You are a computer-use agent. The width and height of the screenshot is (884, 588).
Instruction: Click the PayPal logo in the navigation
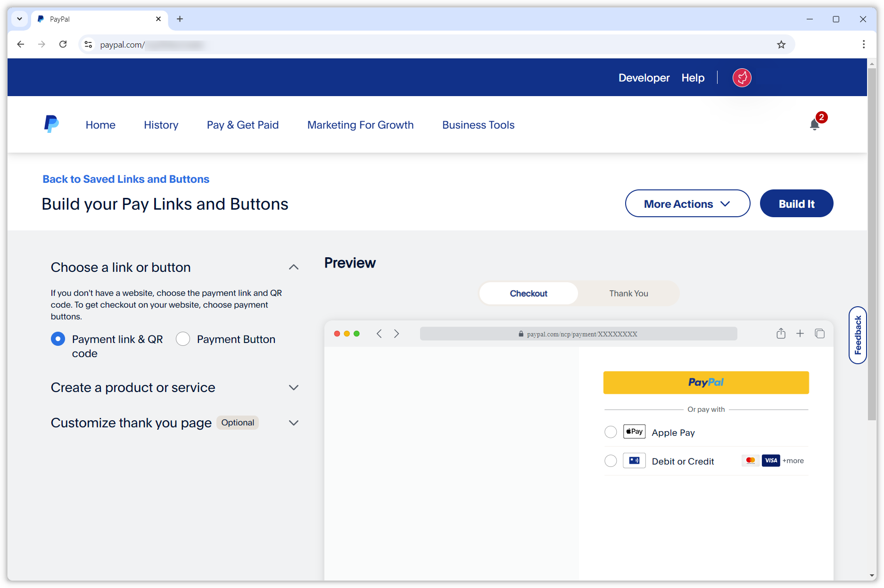51,124
